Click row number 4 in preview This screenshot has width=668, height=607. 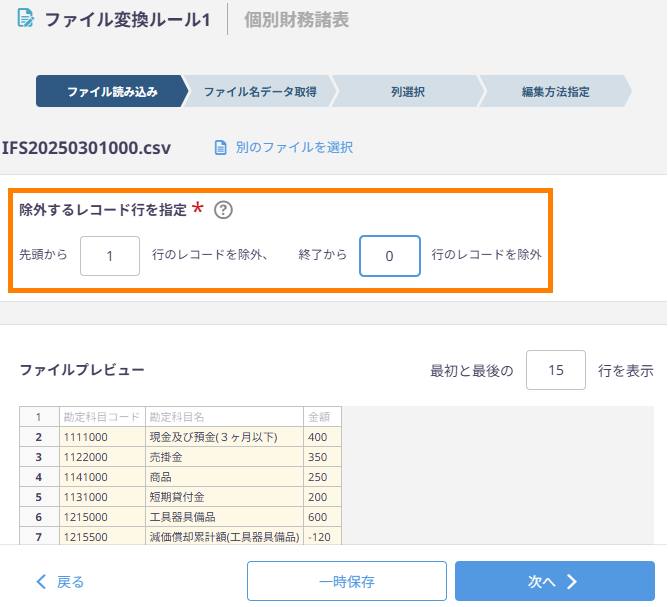pyautogui.click(x=39, y=477)
